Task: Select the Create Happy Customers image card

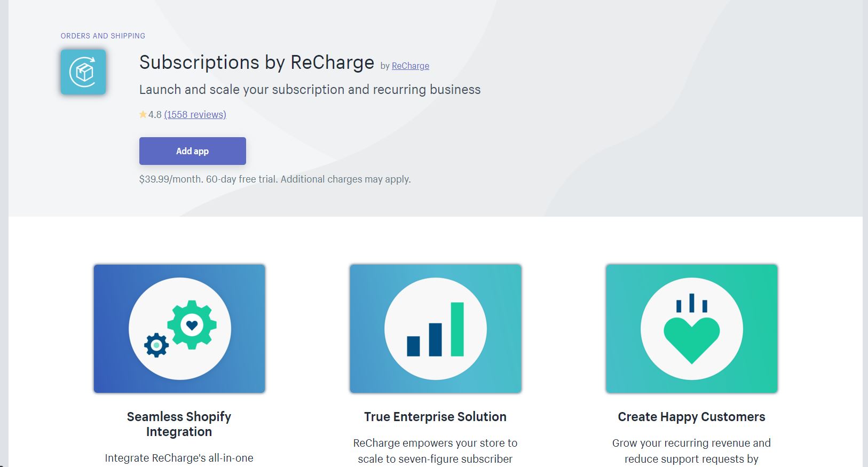Action: pos(692,329)
